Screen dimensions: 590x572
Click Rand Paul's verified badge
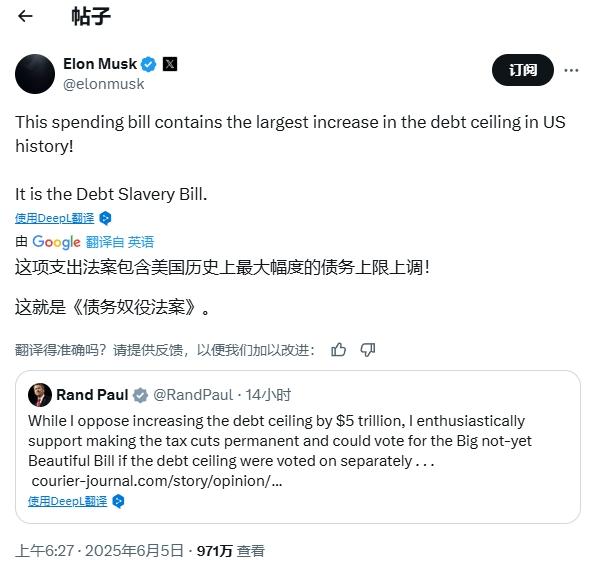(x=140, y=395)
